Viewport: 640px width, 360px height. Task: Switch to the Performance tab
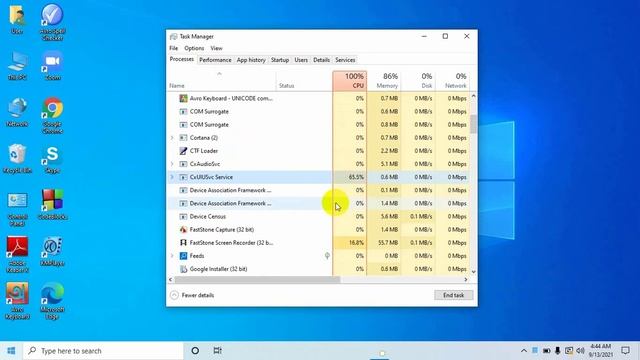(215, 60)
